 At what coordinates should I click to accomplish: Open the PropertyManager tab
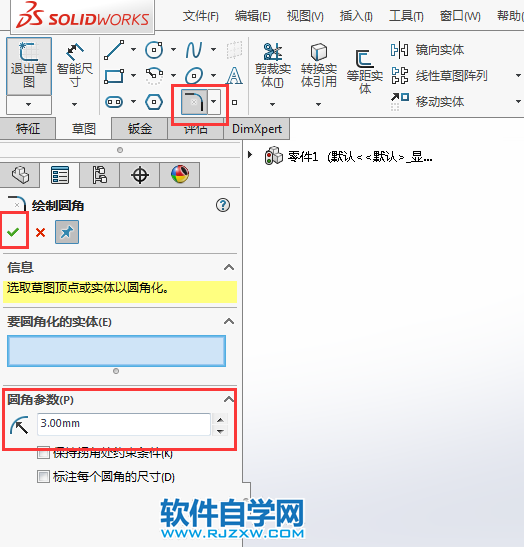60,175
